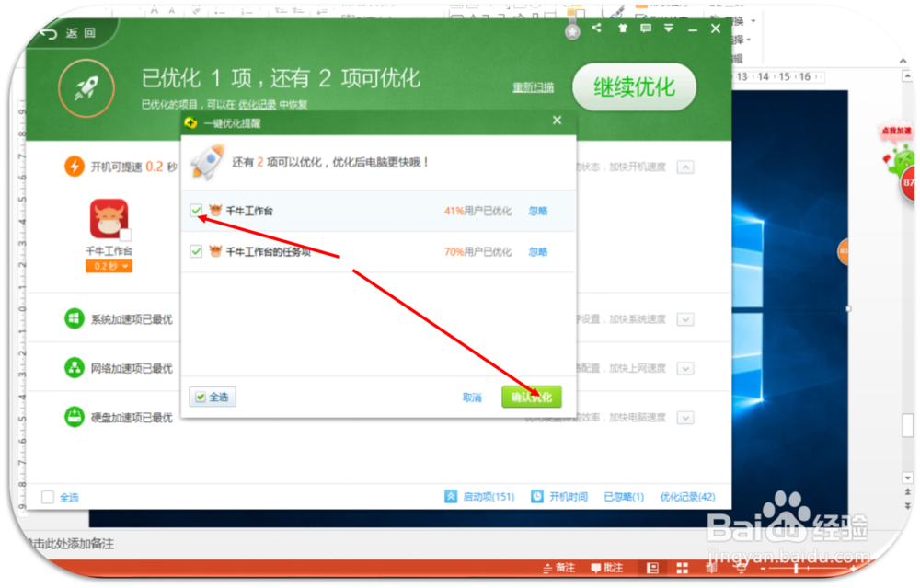920x588 pixels.
Task: Click the share icon in title bar
Action: pyautogui.click(x=596, y=28)
